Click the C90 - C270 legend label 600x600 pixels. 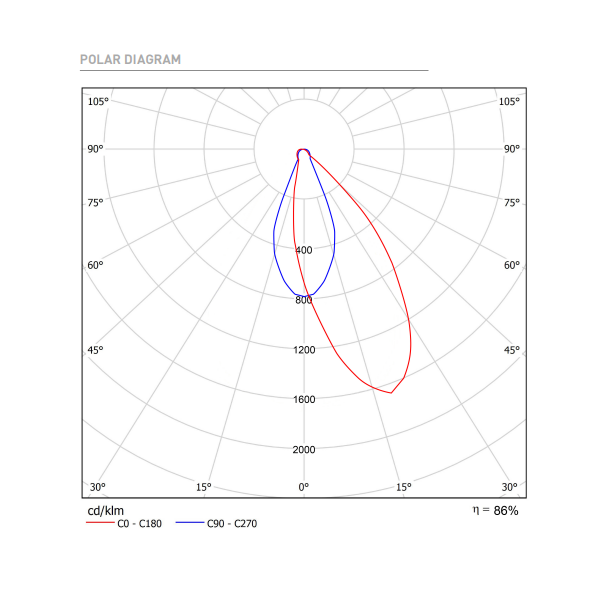(232, 523)
